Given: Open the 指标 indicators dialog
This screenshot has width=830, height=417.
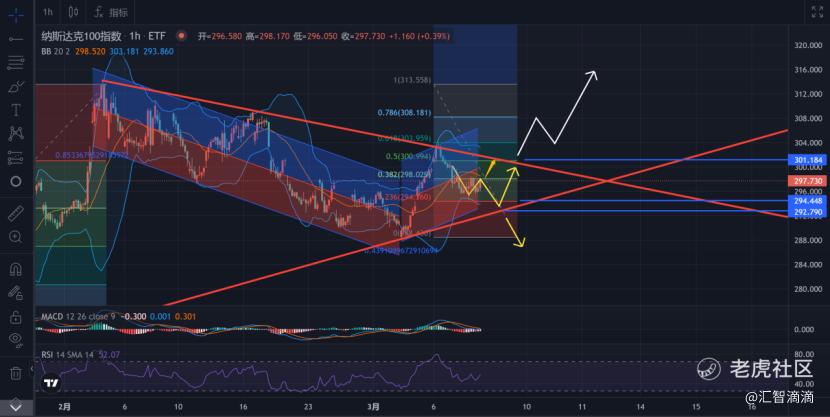Looking at the screenshot, I should [x=111, y=12].
